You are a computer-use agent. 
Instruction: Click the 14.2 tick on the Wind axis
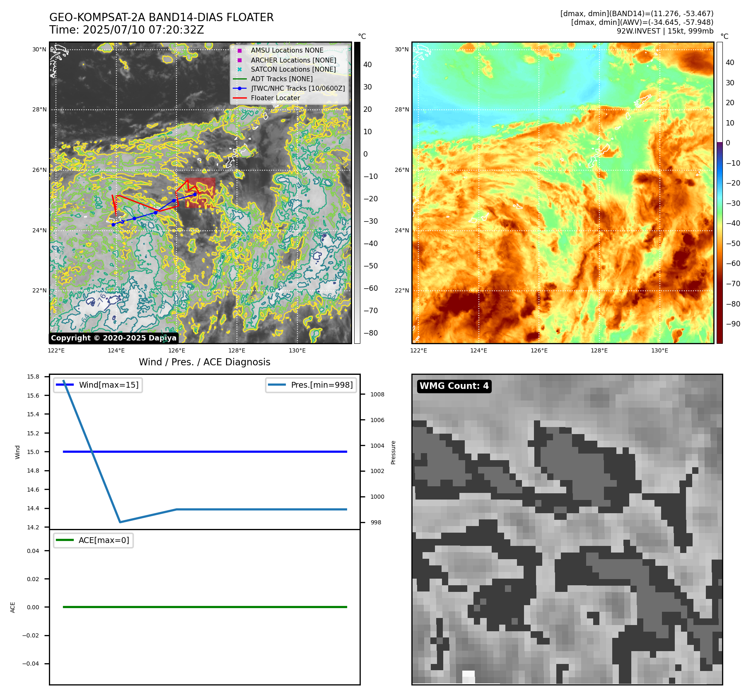pyautogui.click(x=33, y=527)
